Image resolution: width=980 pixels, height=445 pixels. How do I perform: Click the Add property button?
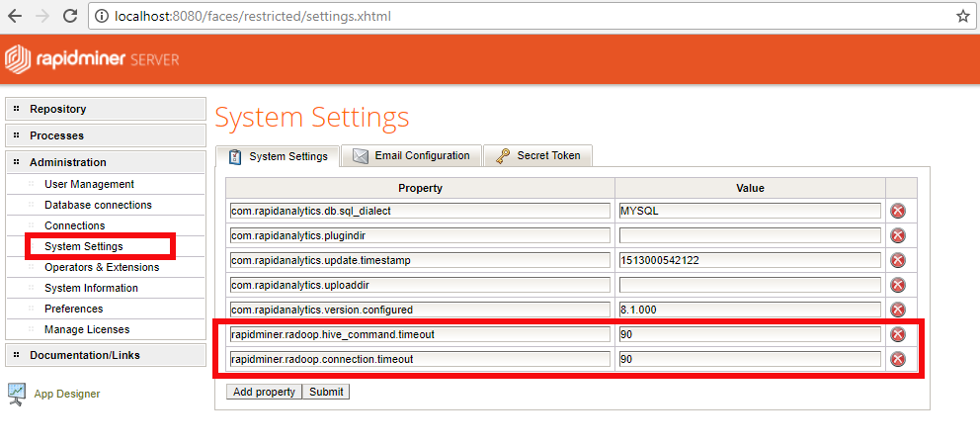pyautogui.click(x=264, y=392)
